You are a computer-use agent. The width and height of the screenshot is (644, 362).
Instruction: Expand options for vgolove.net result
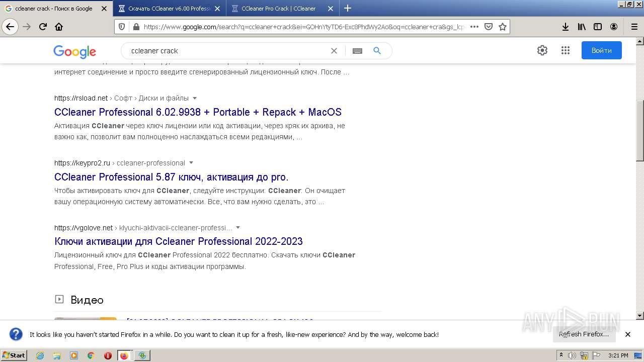tap(238, 228)
